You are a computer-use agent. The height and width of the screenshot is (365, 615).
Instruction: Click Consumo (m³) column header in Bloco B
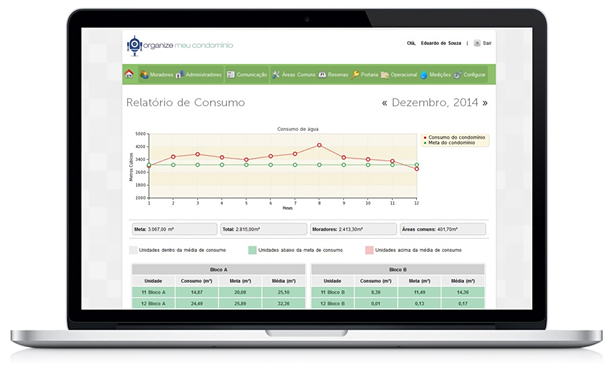point(376,281)
